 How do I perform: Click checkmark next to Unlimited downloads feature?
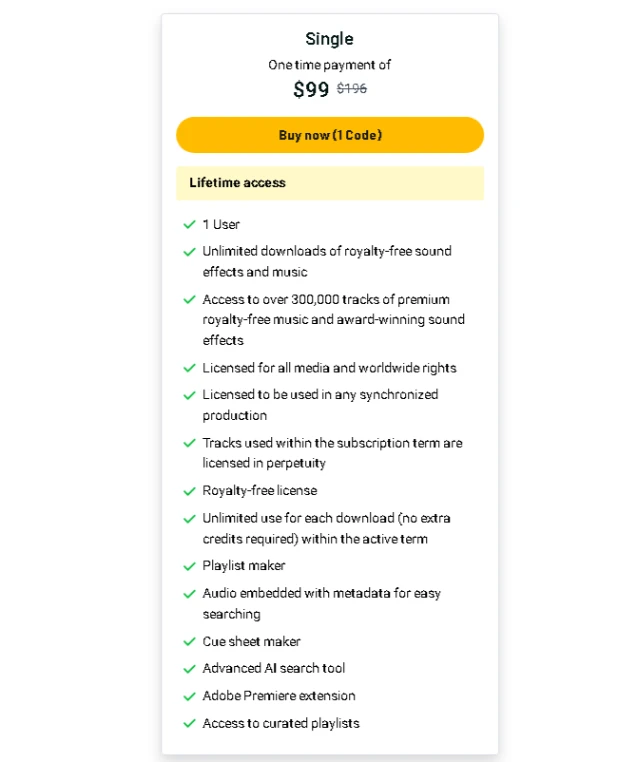point(189,252)
